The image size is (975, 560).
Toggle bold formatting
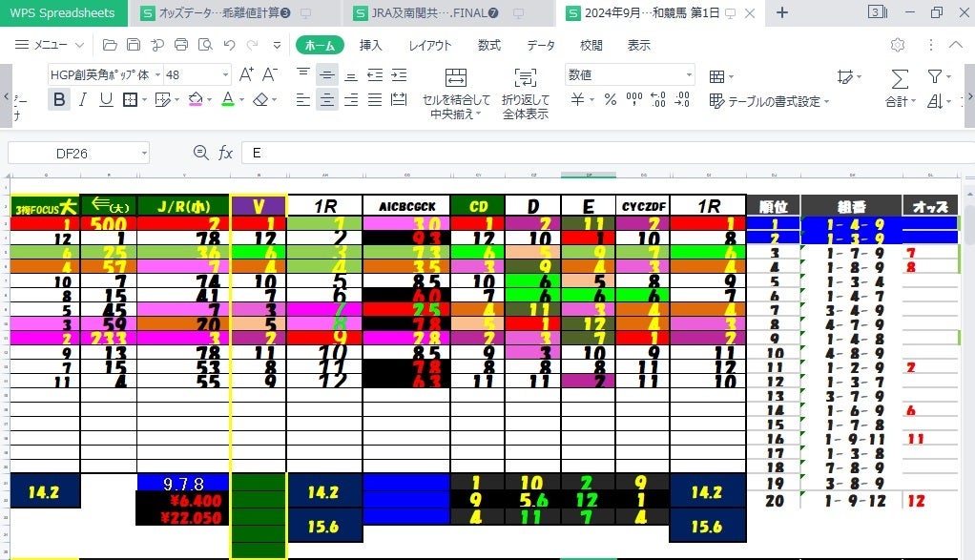pyautogui.click(x=59, y=99)
